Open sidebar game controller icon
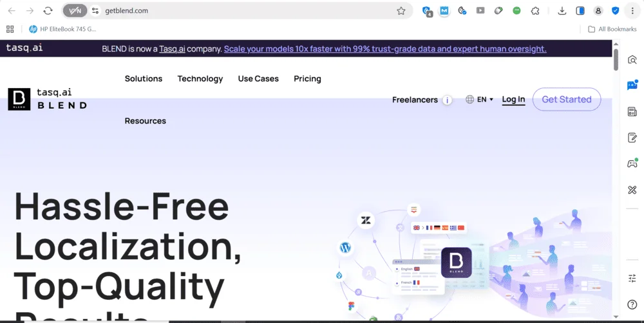 click(632, 163)
